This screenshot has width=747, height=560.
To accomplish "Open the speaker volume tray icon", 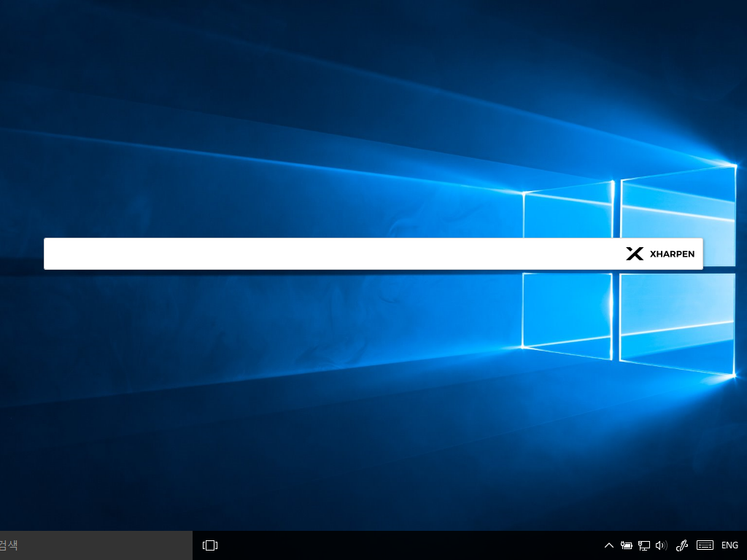I will (662, 545).
